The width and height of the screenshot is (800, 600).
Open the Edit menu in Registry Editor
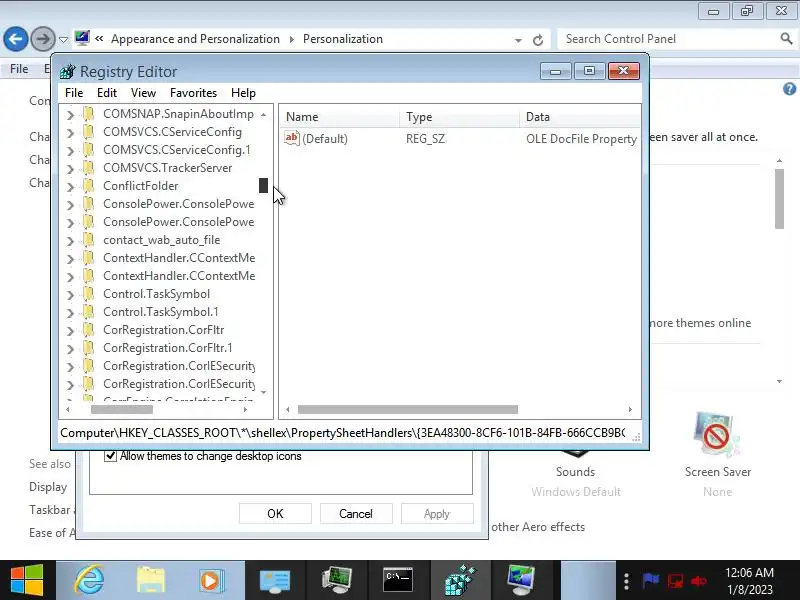pyautogui.click(x=107, y=93)
